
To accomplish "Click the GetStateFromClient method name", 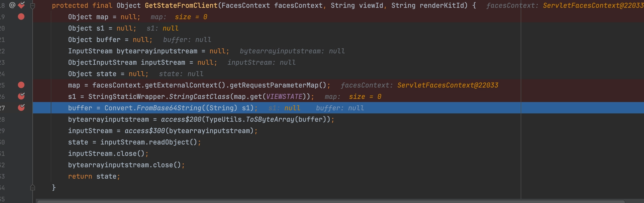I will click(x=181, y=6).
